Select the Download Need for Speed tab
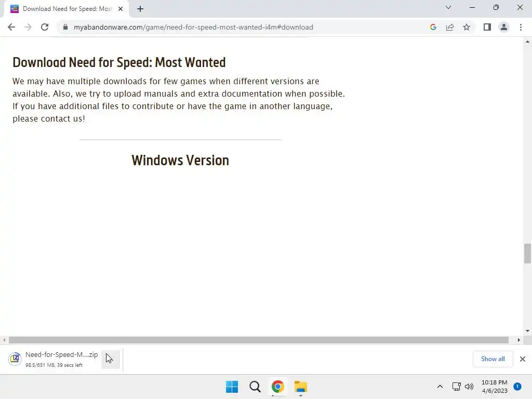Image resolution: width=532 pixels, height=399 pixels. [x=66, y=9]
